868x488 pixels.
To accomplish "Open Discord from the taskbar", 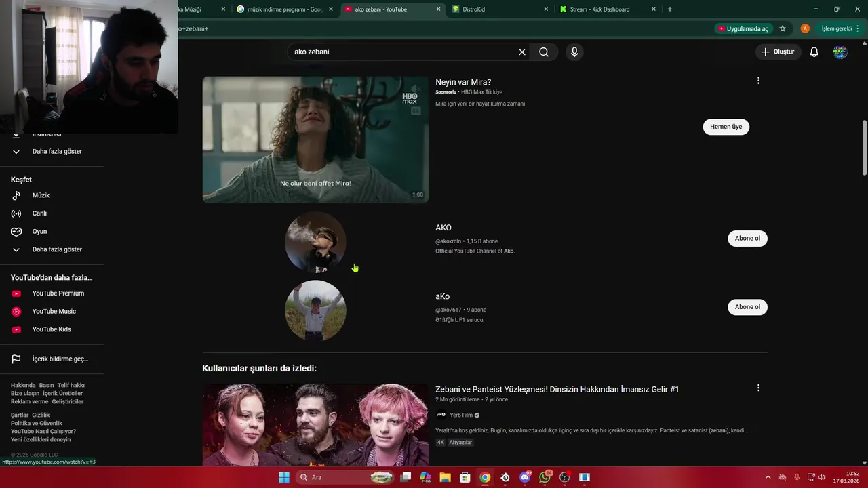I will coord(525,477).
